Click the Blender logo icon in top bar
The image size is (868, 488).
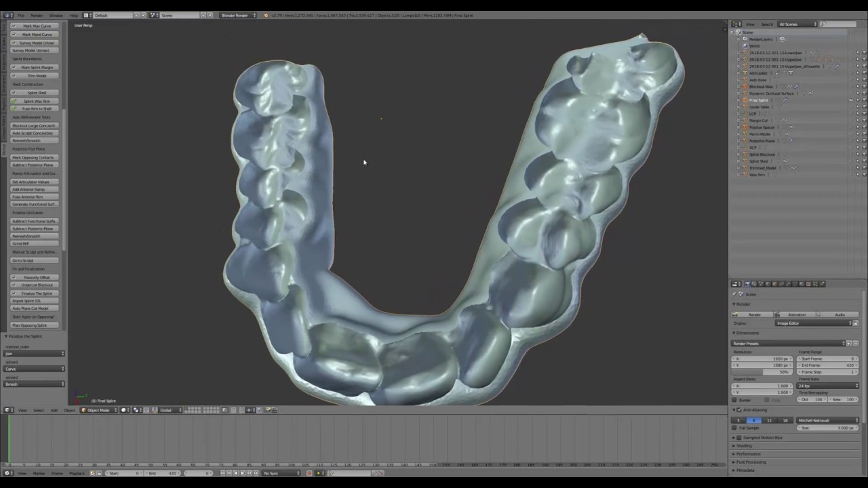(266, 15)
